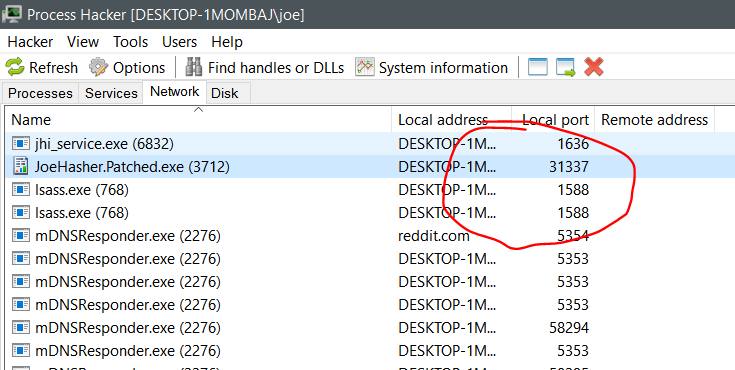Click the green Refresh arrows icon
The height and width of the screenshot is (370, 735).
click(15, 67)
